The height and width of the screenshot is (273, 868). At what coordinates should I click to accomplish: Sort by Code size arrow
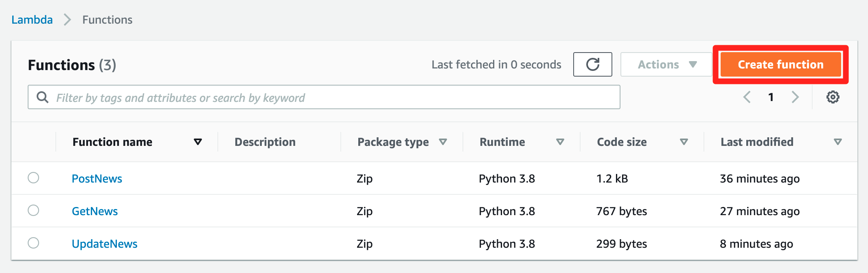click(x=684, y=142)
